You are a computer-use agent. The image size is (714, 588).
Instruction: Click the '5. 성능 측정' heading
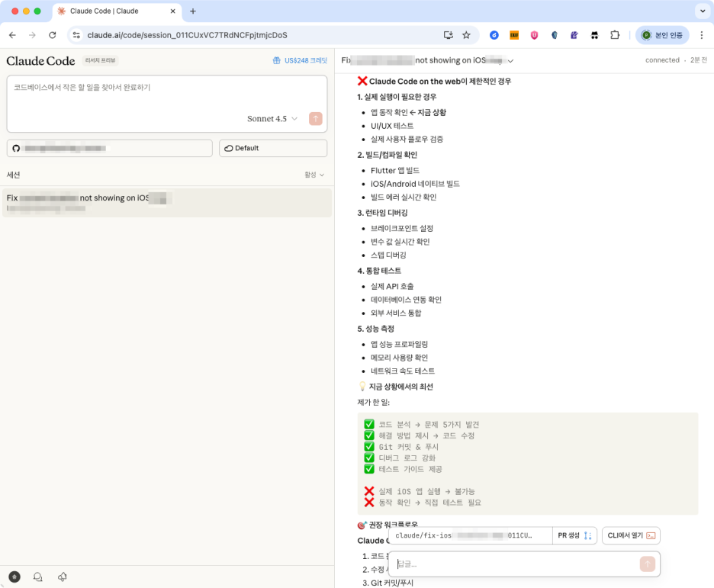tap(375, 329)
